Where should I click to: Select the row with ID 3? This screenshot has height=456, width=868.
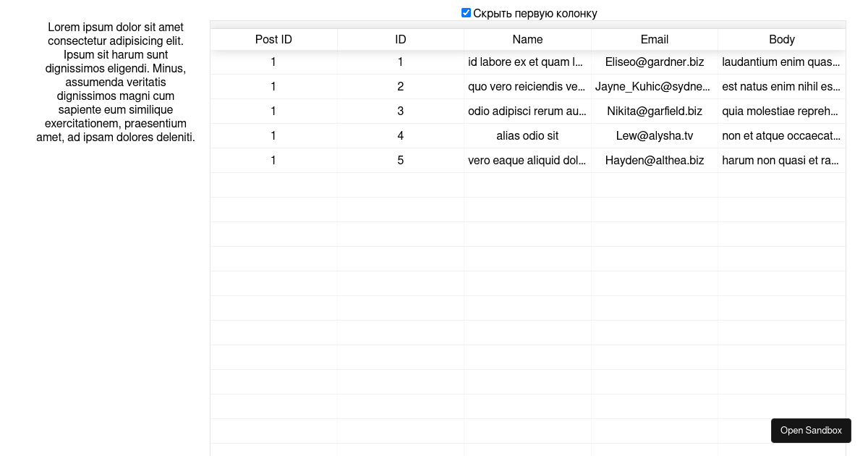400,111
